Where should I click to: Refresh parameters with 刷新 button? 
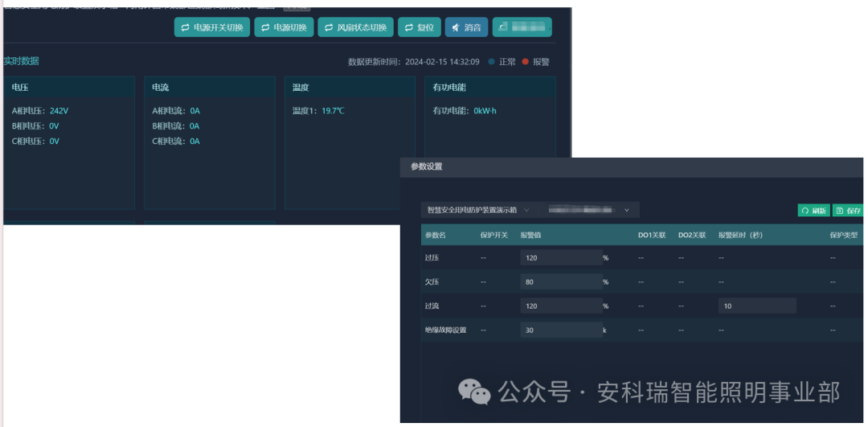813,211
